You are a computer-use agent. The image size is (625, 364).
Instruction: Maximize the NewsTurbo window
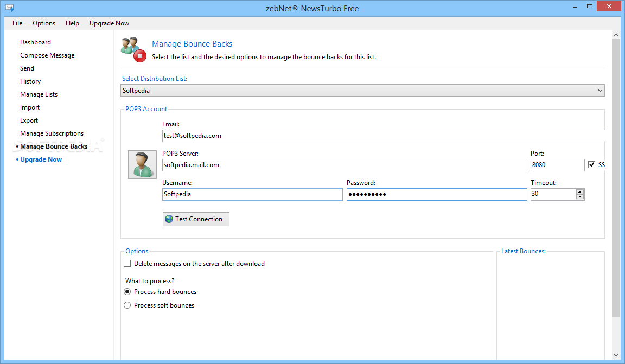pyautogui.click(x=590, y=7)
